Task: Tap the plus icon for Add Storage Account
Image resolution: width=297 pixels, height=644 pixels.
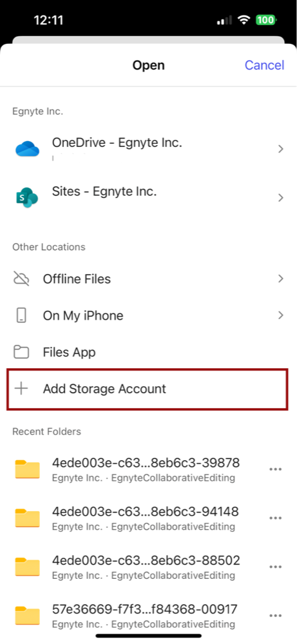Action: pos(21,389)
